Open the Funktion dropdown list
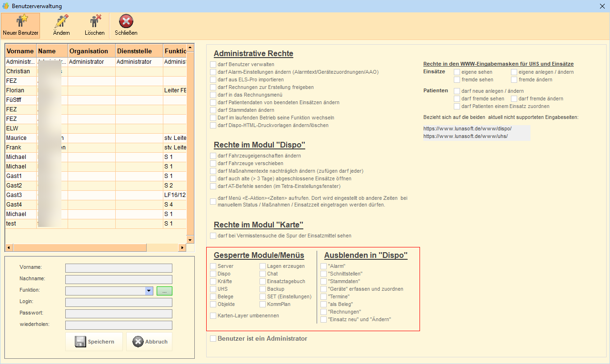 pyautogui.click(x=149, y=291)
